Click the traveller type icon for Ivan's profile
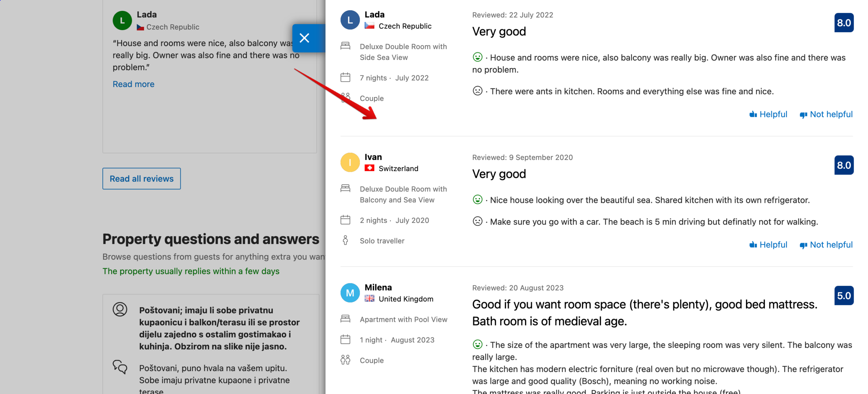868x394 pixels. 347,240
